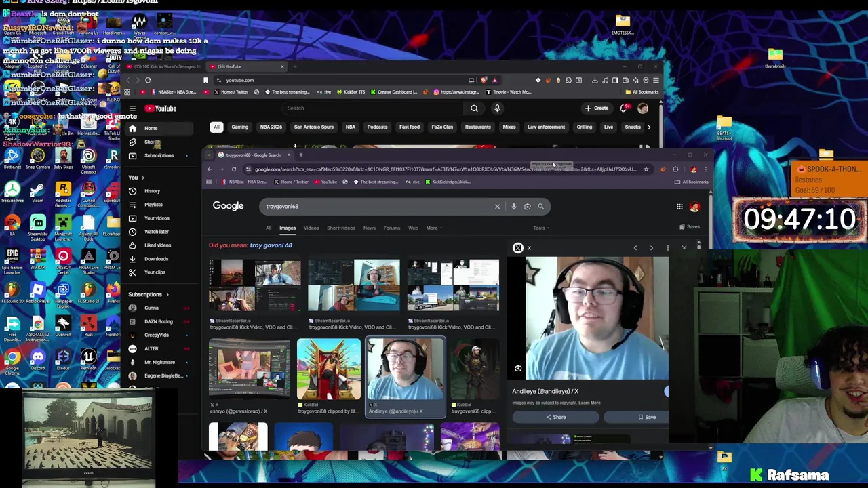
Task: Open the Beats shortcut folder on desktop
Action: (x=724, y=127)
